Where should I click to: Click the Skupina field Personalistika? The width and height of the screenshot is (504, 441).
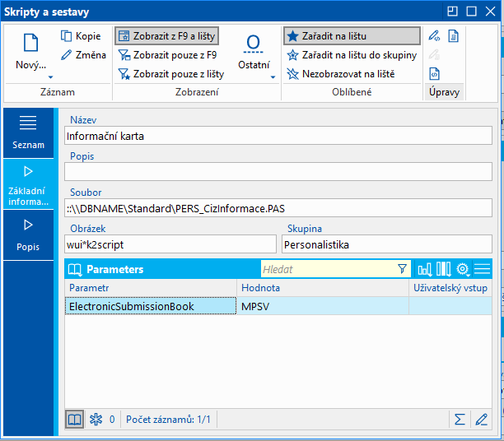pos(387,244)
